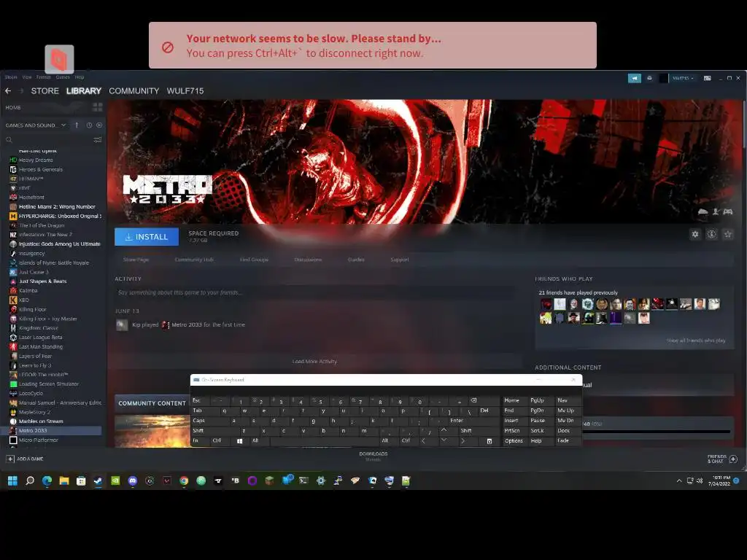The height and width of the screenshot is (560, 747).
Task: Click the library search field
Action: pos(47,139)
